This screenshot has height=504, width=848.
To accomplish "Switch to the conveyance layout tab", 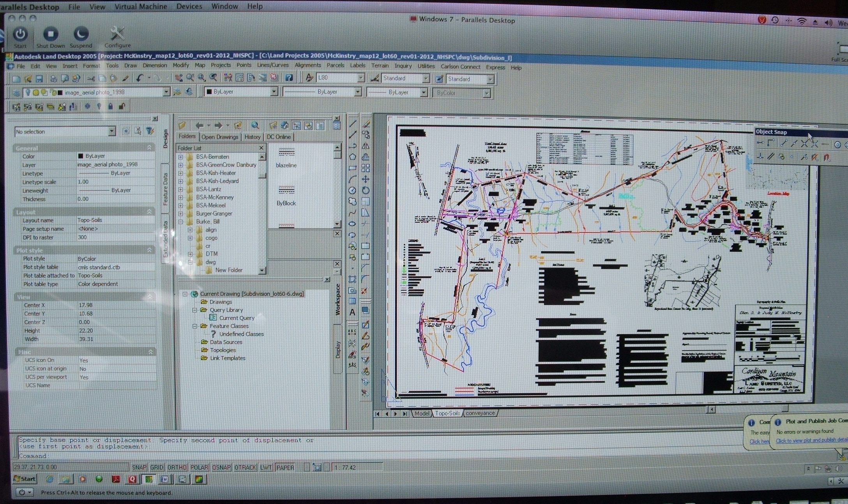I will coord(480,413).
